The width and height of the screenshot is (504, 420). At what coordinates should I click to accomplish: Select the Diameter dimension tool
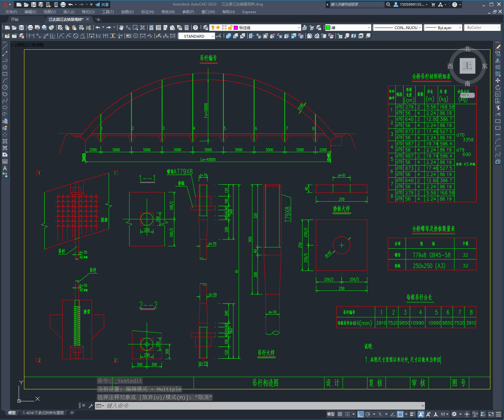coord(76,36)
